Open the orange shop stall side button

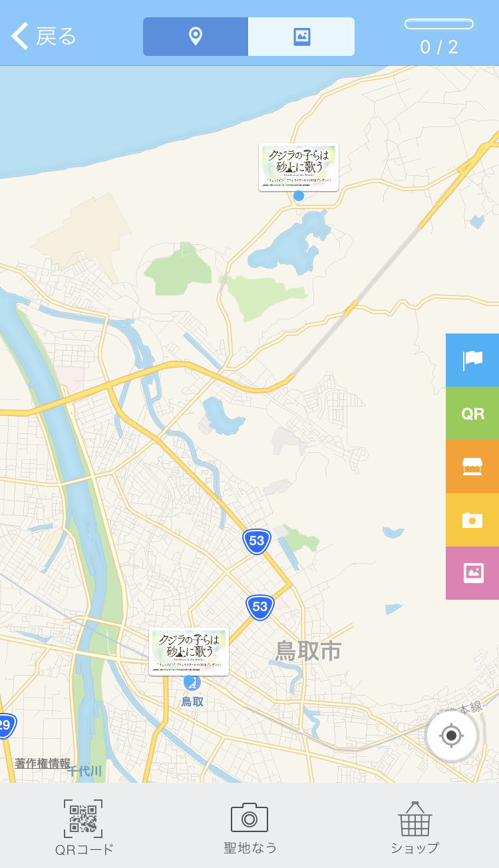pos(472,467)
